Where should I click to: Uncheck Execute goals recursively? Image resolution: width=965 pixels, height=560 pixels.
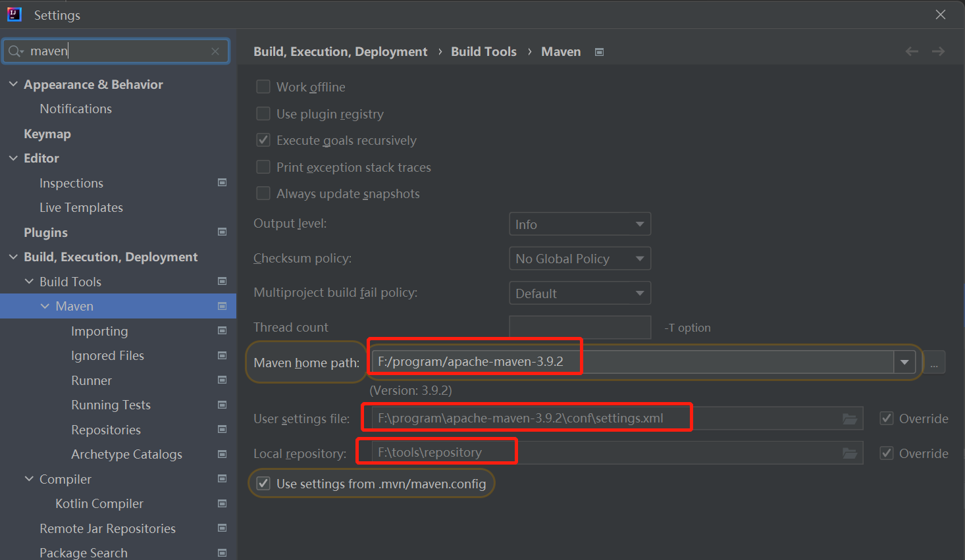pos(263,140)
